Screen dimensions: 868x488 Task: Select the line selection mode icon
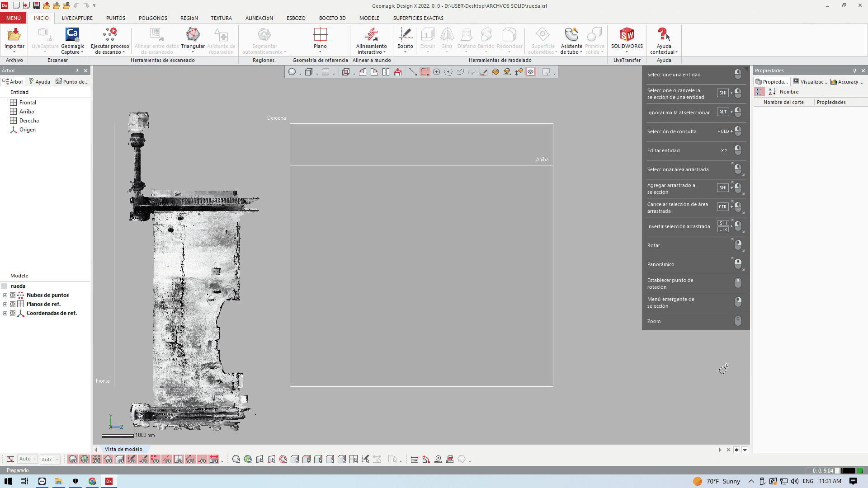[x=413, y=72]
